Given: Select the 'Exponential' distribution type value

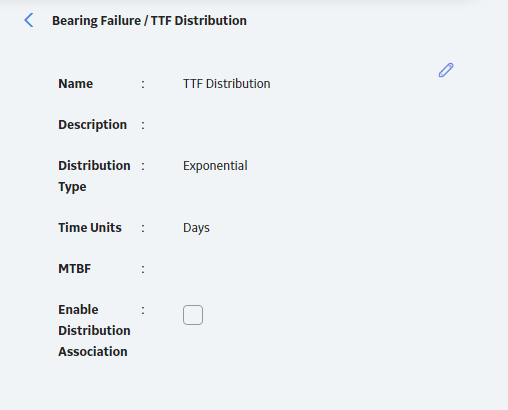Looking at the screenshot, I should click(x=215, y=166).
